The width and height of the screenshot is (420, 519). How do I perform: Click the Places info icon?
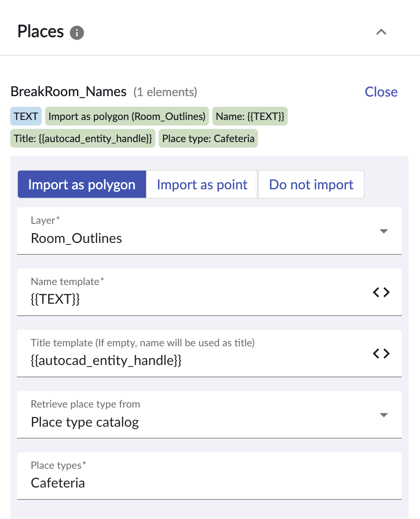(x=77, y=32)
